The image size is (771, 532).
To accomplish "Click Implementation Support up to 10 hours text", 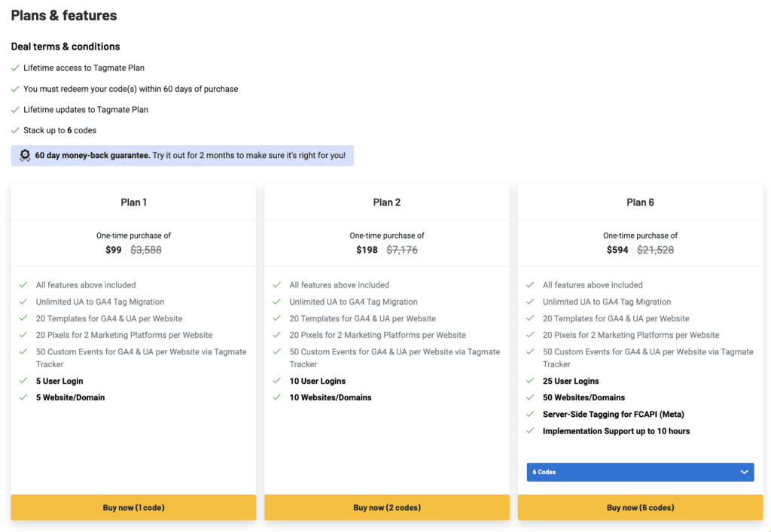I will (616, 431).
